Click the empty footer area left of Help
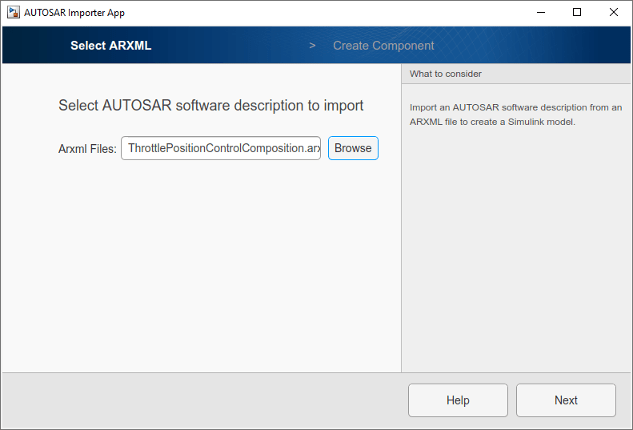 [x=200, y=400]
